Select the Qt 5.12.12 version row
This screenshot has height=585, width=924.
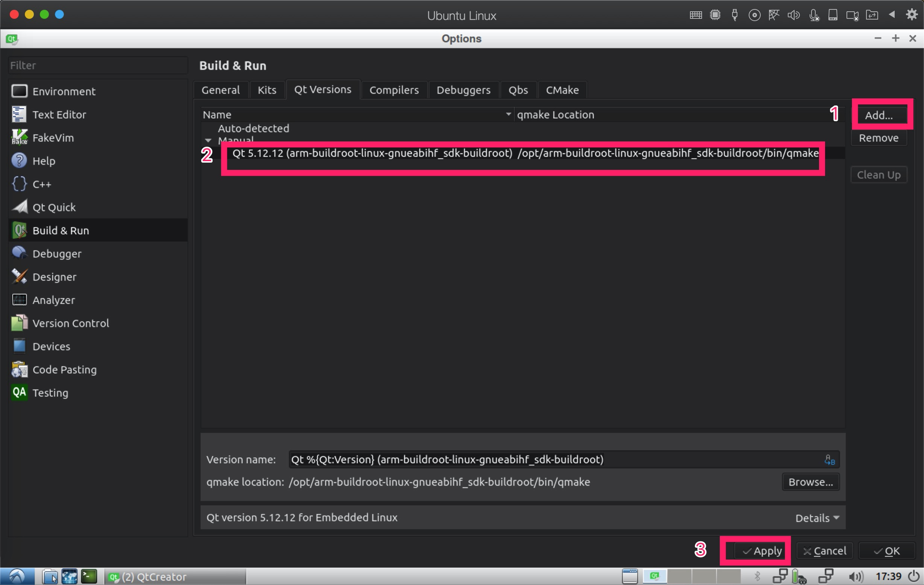(523, 153)
